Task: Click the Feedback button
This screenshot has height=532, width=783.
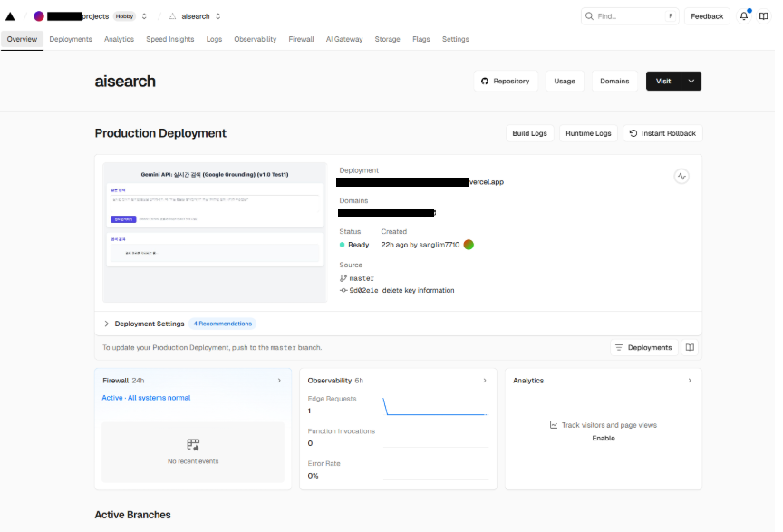Action: [x=707, y=16]
